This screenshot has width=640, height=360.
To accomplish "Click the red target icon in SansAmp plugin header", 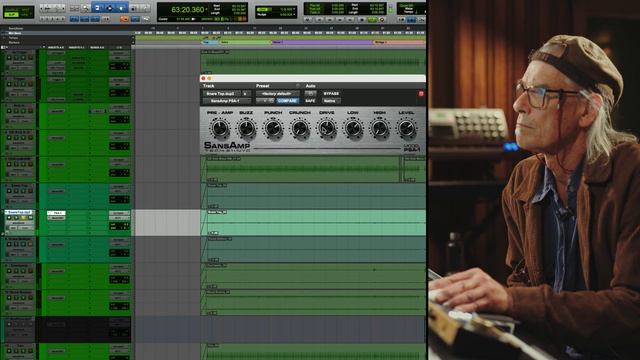I will pyautogui.click(x=421, y=93).
